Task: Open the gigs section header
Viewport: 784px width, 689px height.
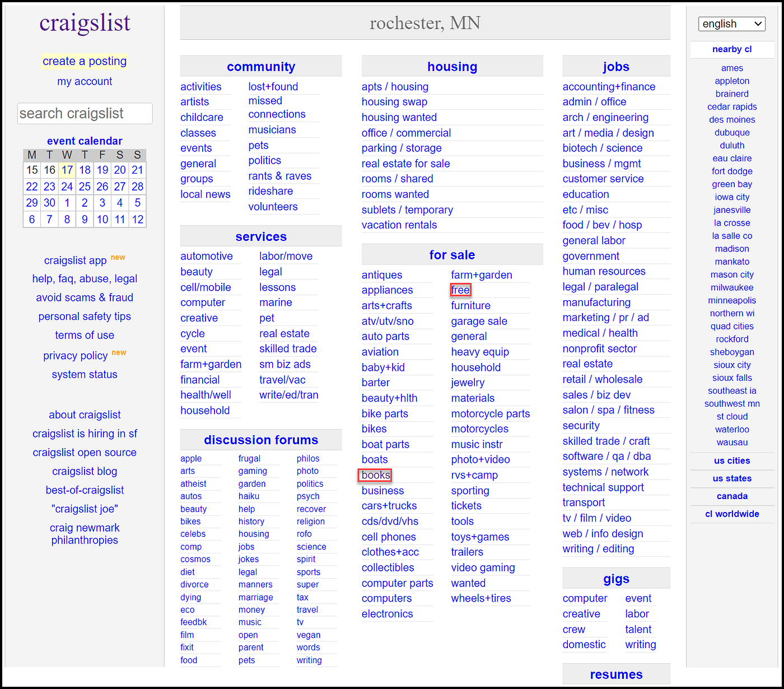Action: tap(616, 579)
